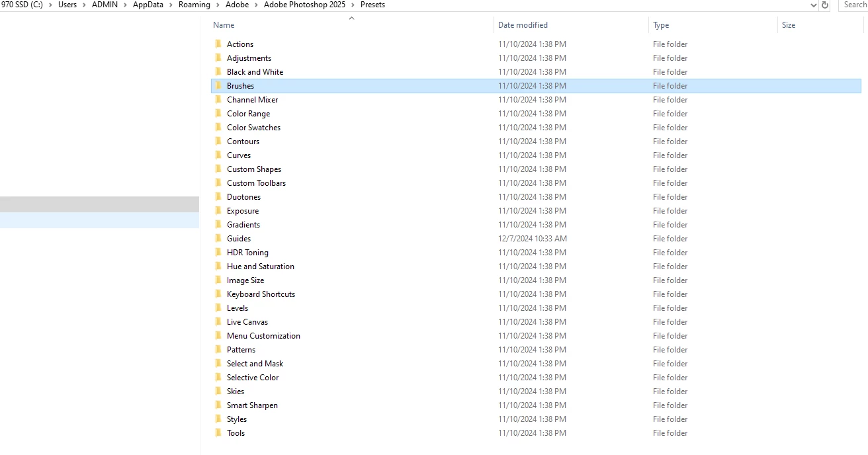Screen dimensions: 868x455
Task: Click the Actions folder icon
Action: pyautogui.click(x=218, y=44)
